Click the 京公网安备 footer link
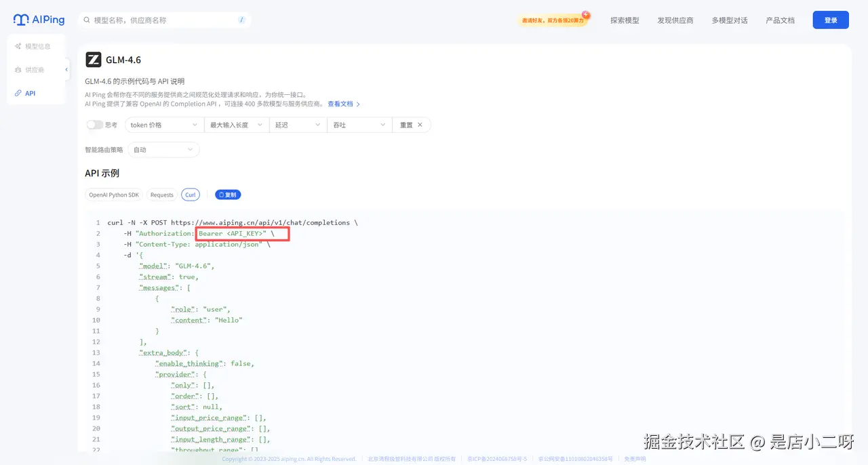This screenshot has width=868, height=465. point(576,459)
